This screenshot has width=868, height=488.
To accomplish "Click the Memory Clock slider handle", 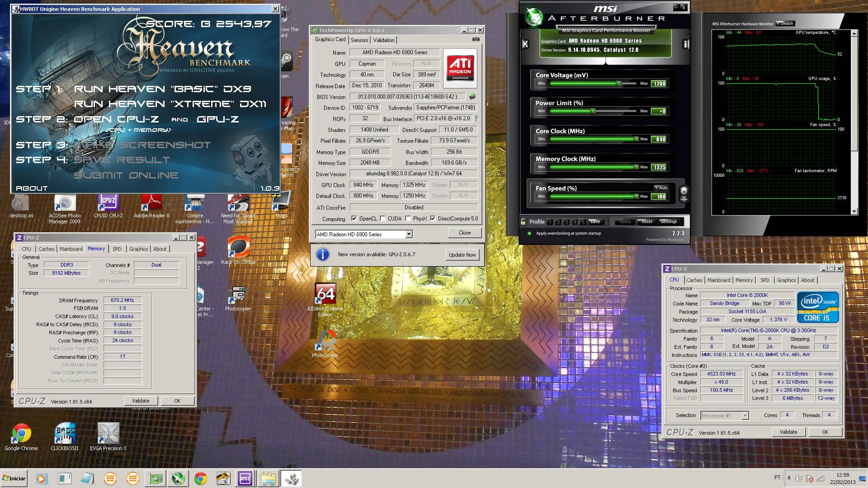I will coord(636,167).
